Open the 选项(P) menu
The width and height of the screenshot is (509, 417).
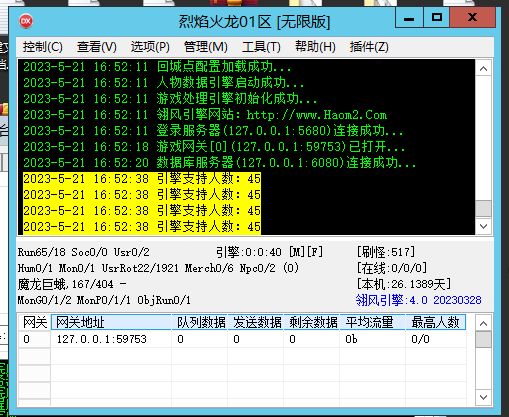[x=150, y=47]
